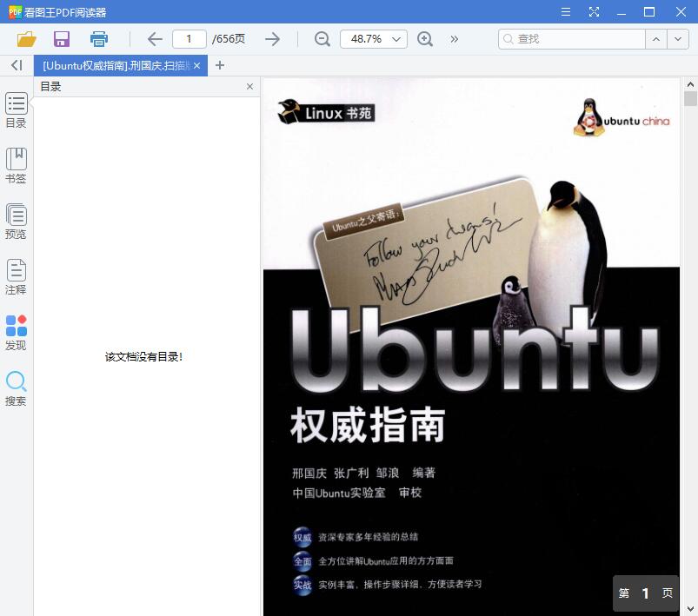Find the previous search match with the up arrow
This screenshot has width=698, height=616.
656,39
